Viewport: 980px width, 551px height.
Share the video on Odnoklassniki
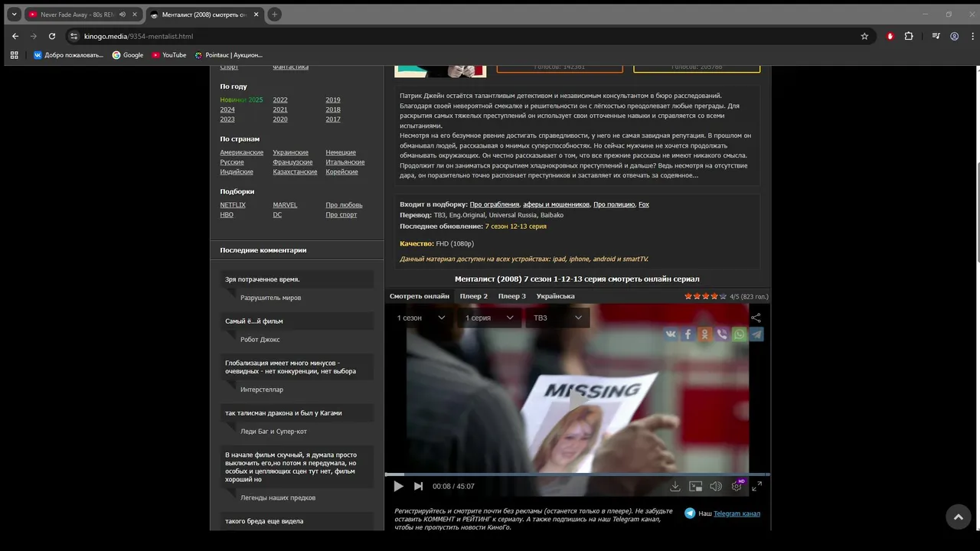point(704,334)
